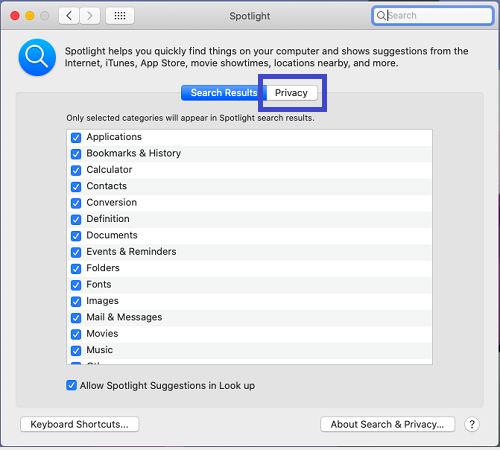Uncheck the Applications checkbox
Image resolution: width=500 pixels, height=450 pixels.
coord(76,137)
